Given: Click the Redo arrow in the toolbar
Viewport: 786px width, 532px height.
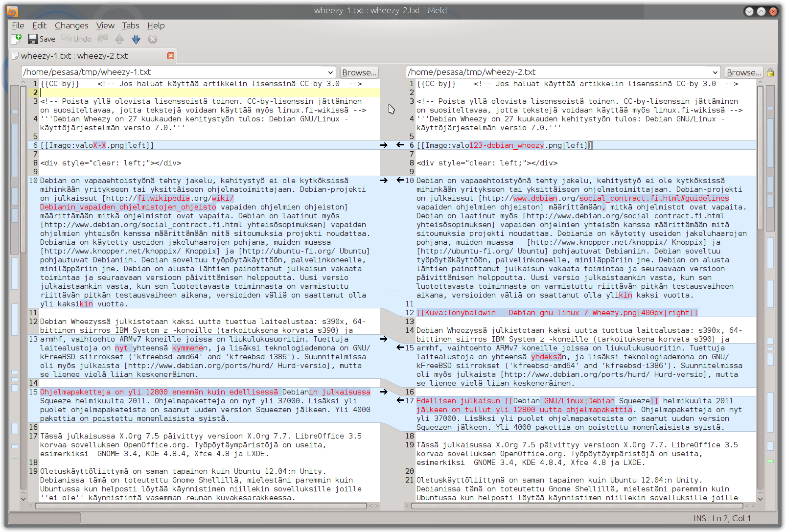Looking at the screenshot, I should tap(103, 39).
